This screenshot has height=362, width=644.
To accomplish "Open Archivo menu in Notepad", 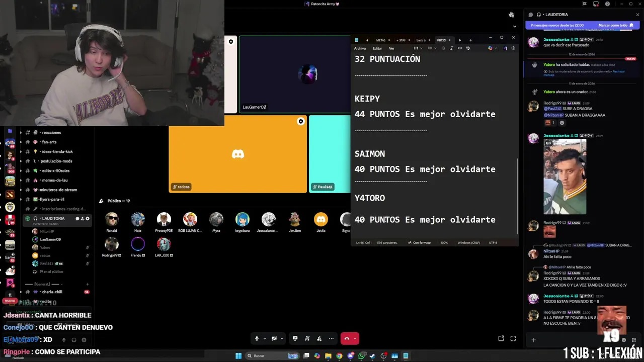I will tap(360, 48).
